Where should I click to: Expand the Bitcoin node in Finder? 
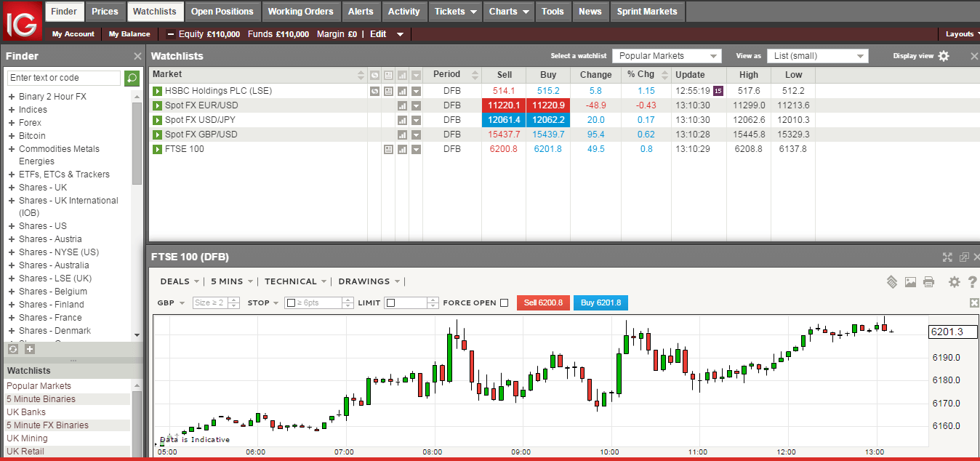pos(12,136)
